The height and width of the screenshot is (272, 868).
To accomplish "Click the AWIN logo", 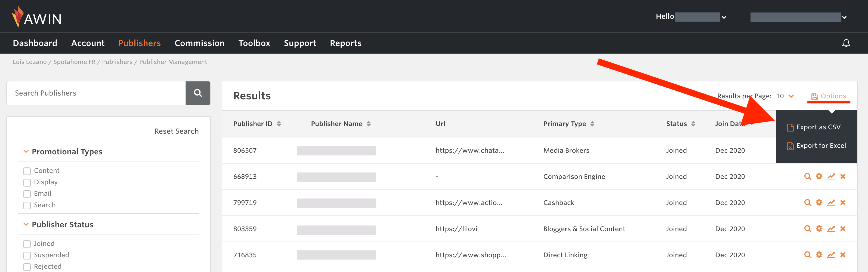I will pos(36,17).
